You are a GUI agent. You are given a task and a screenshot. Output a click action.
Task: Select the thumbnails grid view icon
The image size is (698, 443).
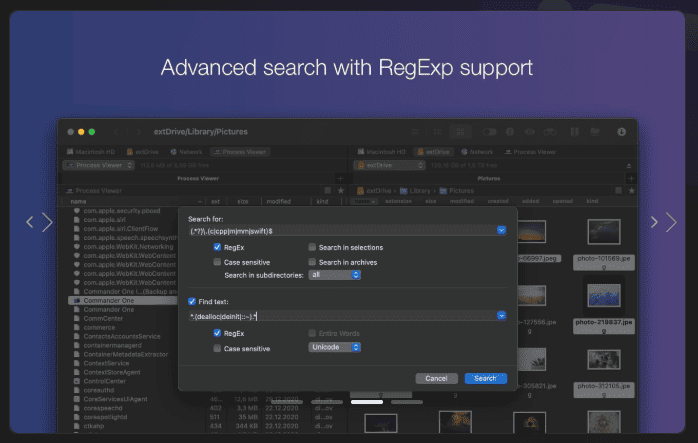[x=460, y=132]
